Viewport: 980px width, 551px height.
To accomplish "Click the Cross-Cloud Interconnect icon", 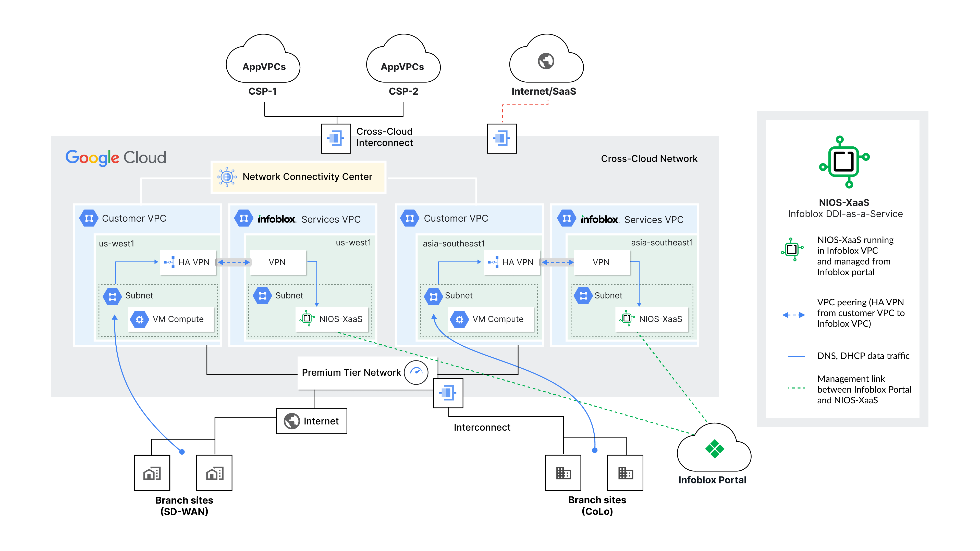I will tap(336, 139).
